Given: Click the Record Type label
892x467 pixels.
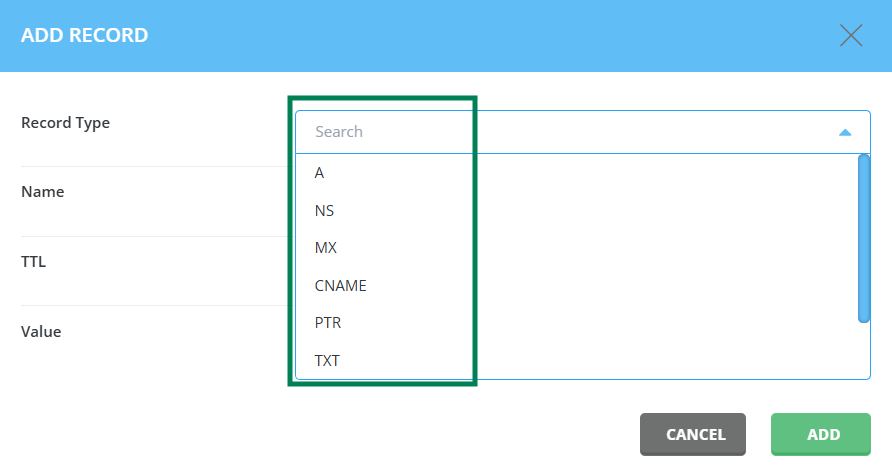Looking at the screenshot, I should coord(65,123).
